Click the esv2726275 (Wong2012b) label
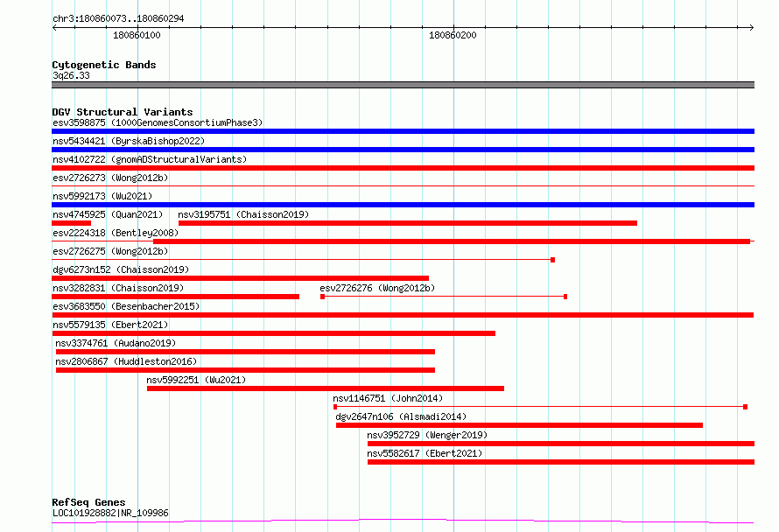The image size is (779, 532). point(110,251)
